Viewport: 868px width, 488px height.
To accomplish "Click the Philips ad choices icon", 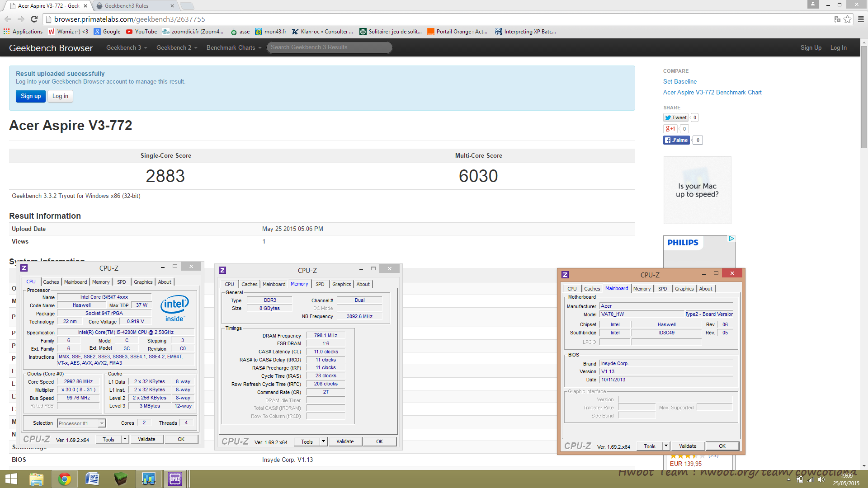I will (x=731, y=239).
